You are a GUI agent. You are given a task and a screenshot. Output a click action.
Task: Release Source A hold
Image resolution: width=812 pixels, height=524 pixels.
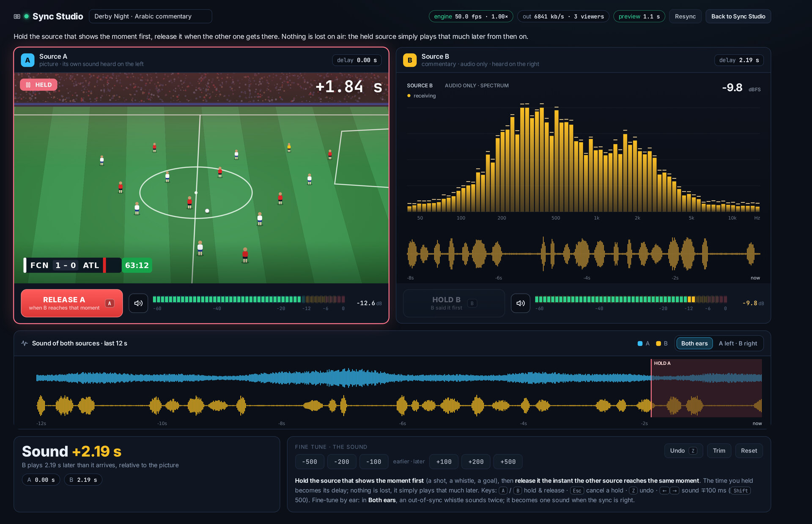(72, 303)
